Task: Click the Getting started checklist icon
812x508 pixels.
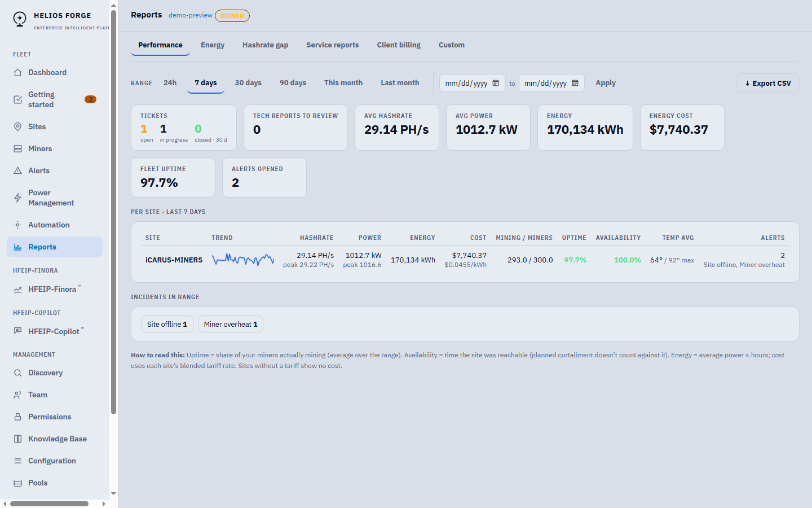Action: (x=17, y=99)
